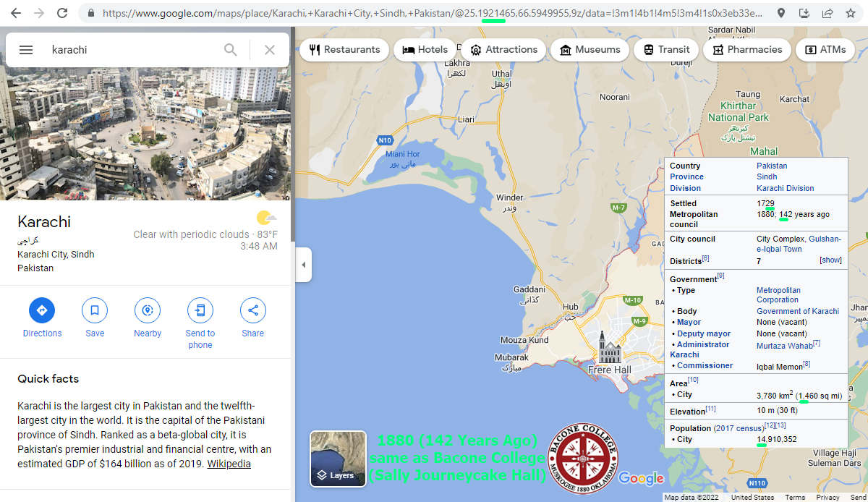
Task: Filter the map by the Pharmacies chip
Action: pos(747,50)
